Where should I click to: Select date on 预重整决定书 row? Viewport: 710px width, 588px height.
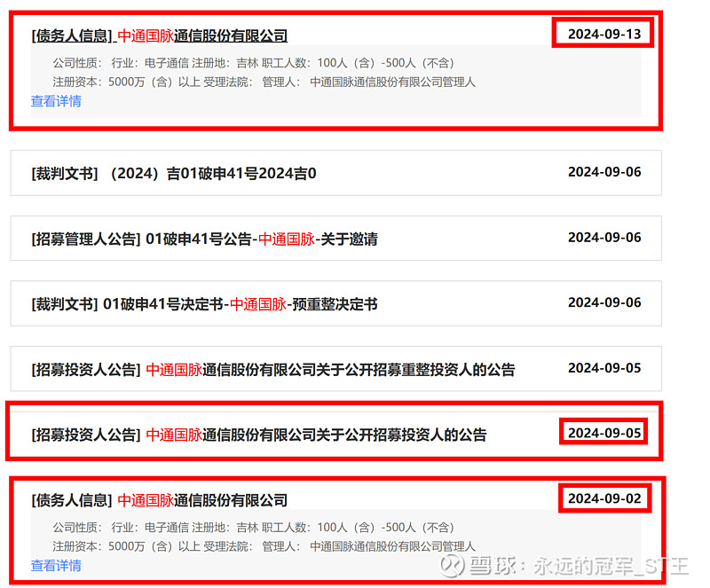pyautogui.click(x=604, y=302)
